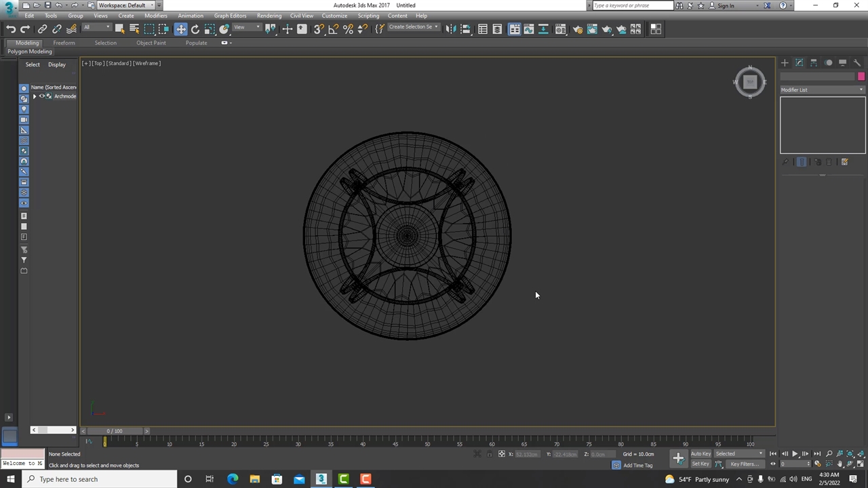Open the Hierarchy panel tab icon
868x488 pixels.
(814, 63)
